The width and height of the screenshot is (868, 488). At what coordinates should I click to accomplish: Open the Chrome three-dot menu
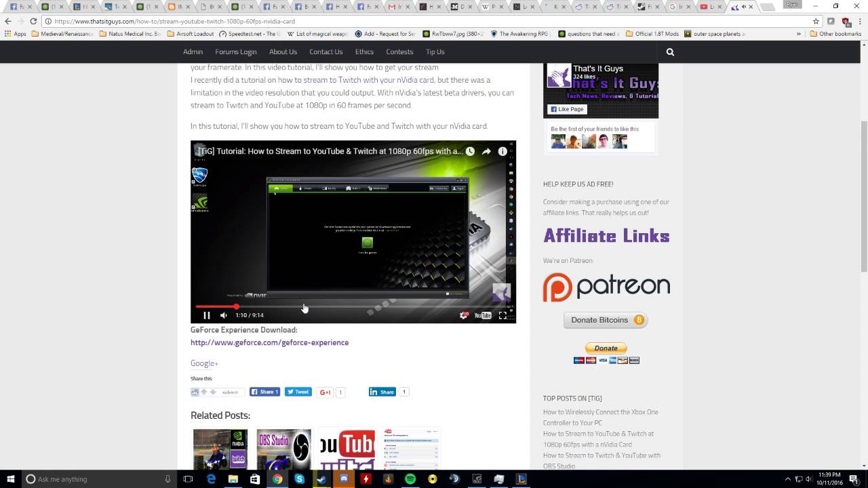[860, 21]
